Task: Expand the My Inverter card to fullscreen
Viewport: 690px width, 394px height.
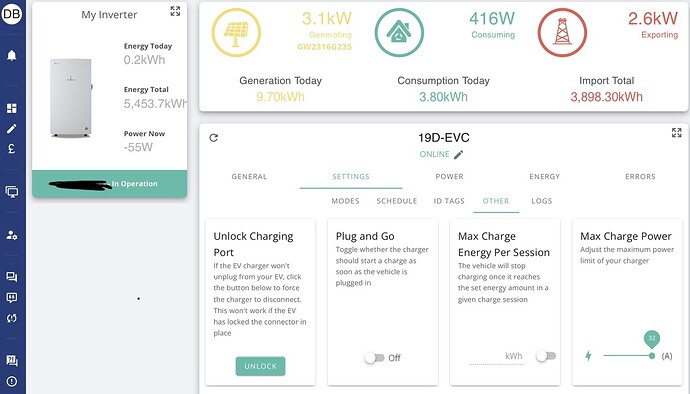Action: pos(175,11)
